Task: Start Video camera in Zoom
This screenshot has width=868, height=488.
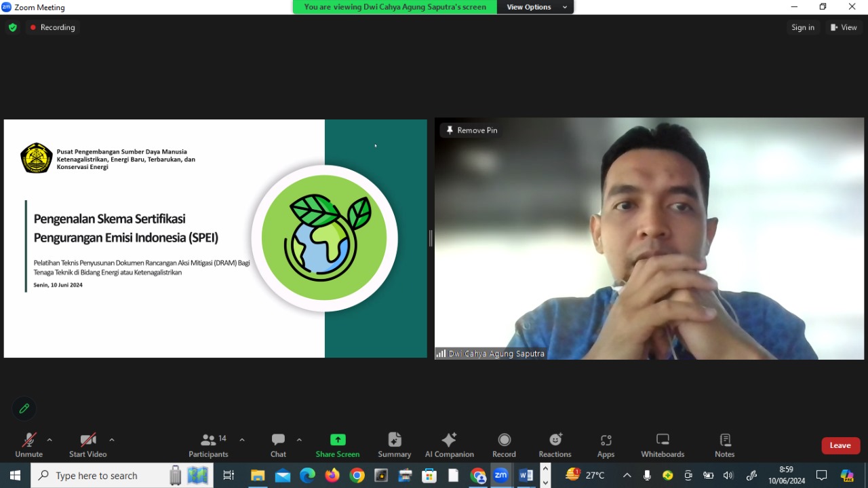Action: click(x=87, y=445)
